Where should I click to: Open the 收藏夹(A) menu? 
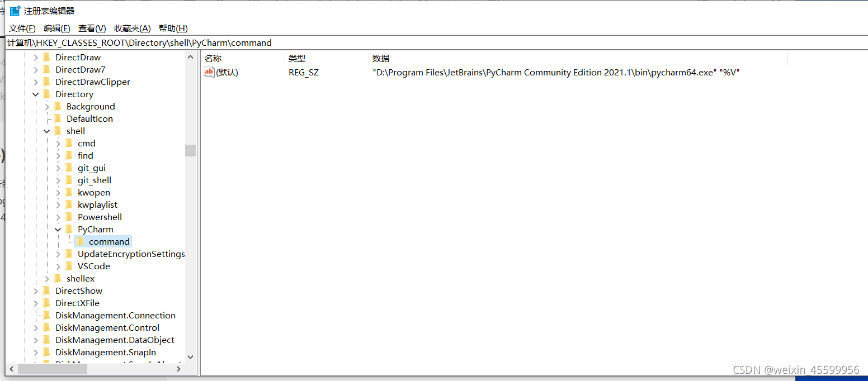click(x=133, y=28)
